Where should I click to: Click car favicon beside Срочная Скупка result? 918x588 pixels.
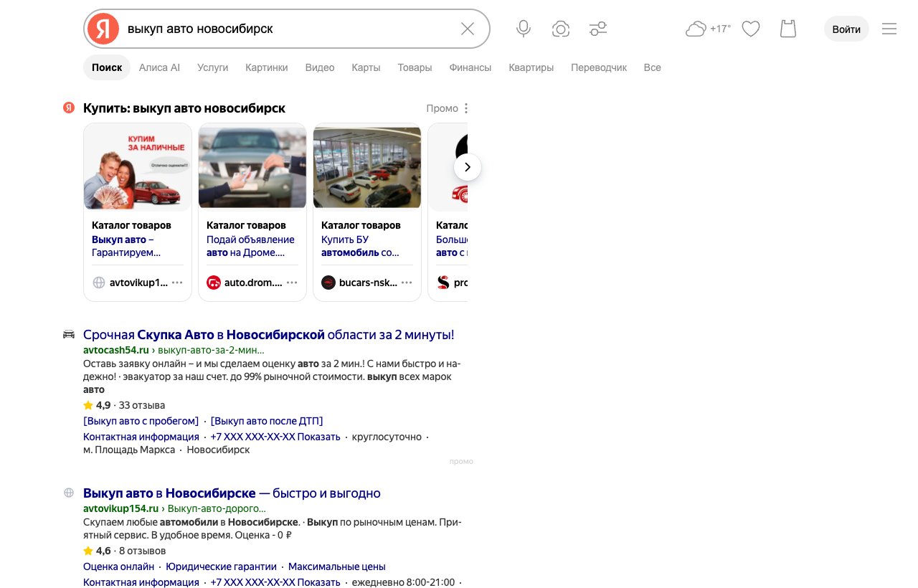(x=69, y=334)
